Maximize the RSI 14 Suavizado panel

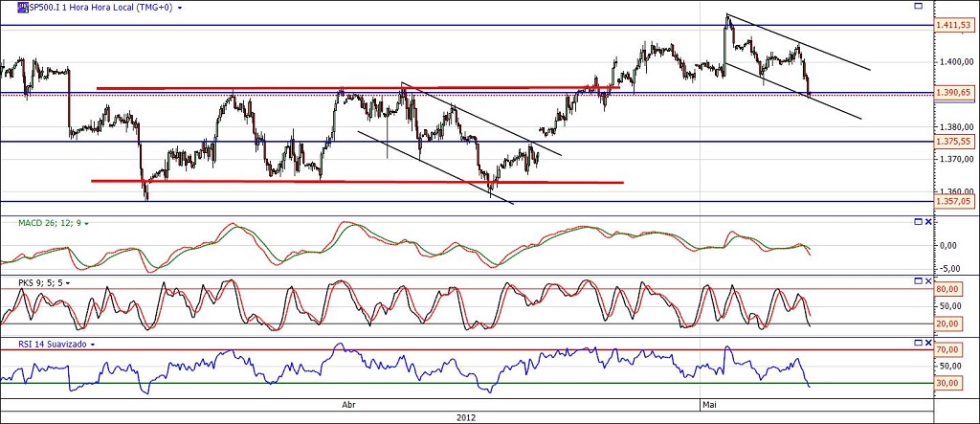pyautogui.click(x=918, y=343)
